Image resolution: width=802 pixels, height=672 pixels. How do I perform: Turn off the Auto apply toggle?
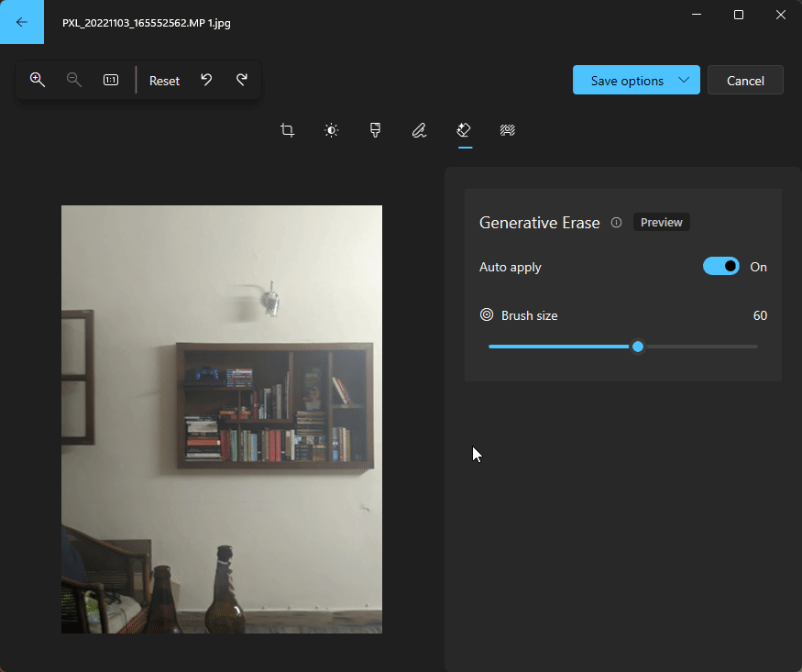click(721, 267)
